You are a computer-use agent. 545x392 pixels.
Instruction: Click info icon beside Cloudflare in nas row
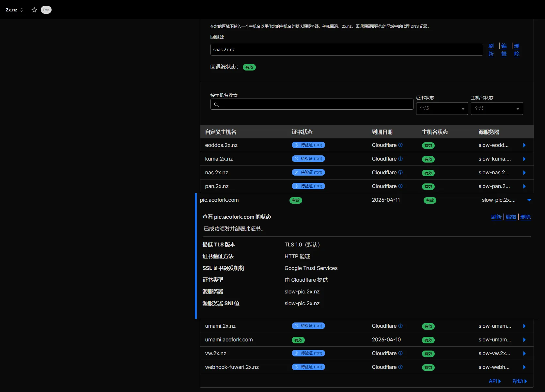[400, 172]
